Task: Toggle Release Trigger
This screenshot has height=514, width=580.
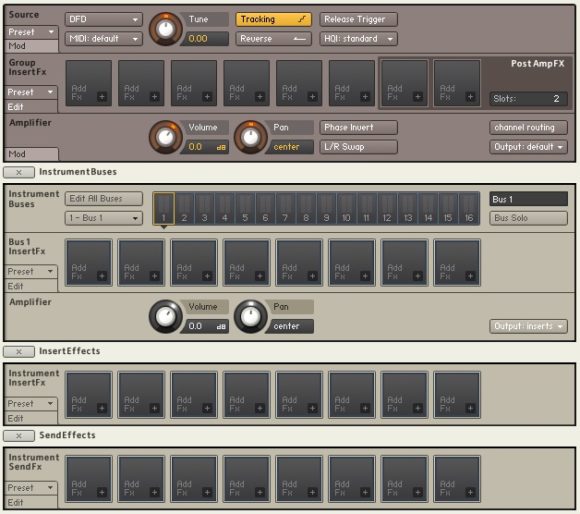Action: click(358, 19)
